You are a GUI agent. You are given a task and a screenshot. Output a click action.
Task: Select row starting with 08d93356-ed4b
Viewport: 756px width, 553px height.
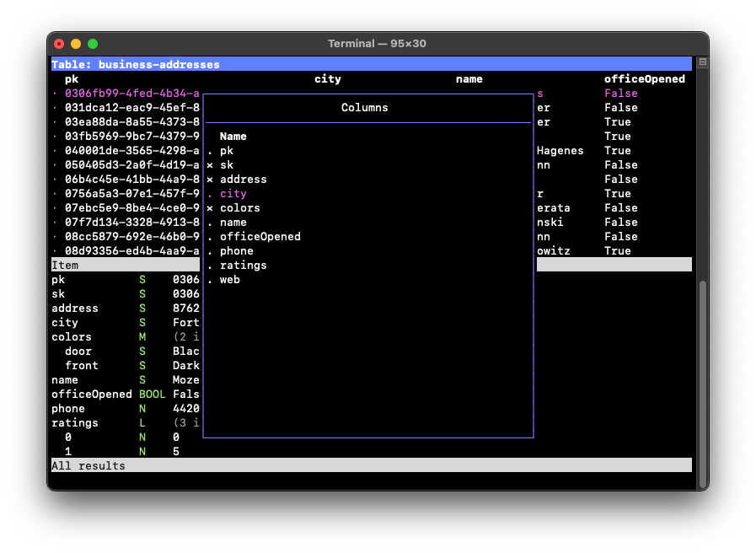[131, 251]
